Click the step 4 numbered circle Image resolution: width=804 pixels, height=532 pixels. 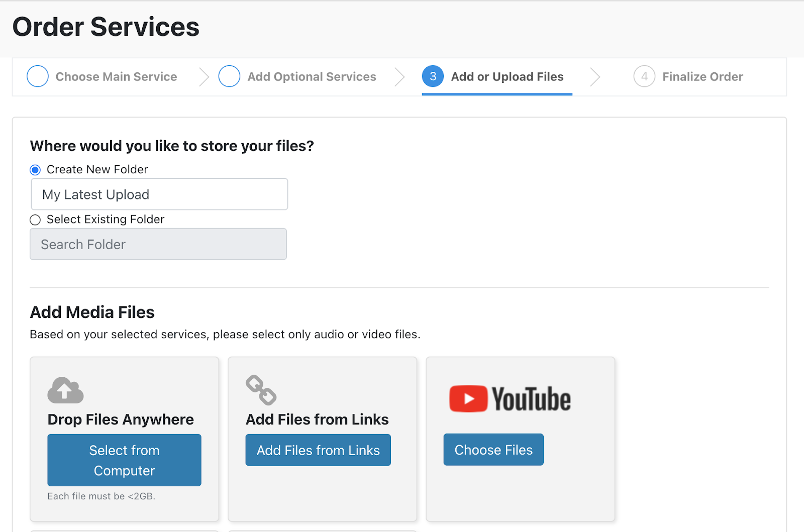click(644, 76)
